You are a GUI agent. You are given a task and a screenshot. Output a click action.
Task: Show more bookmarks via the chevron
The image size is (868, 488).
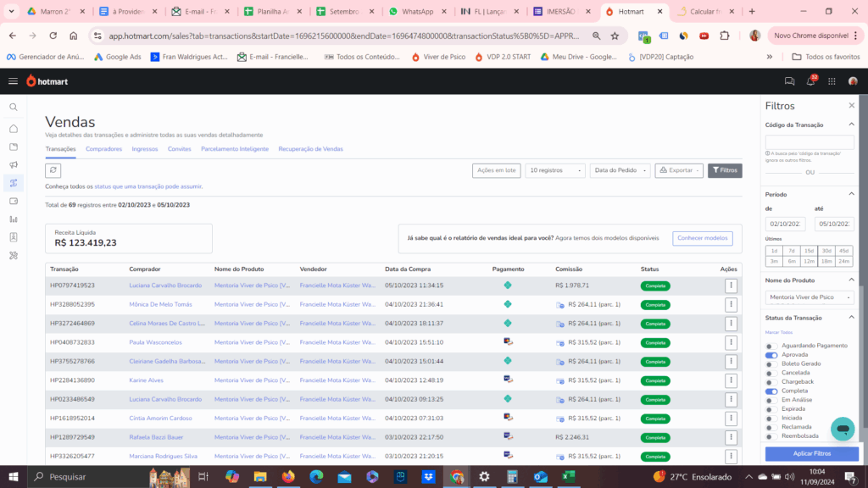click(x=770, y=57)
